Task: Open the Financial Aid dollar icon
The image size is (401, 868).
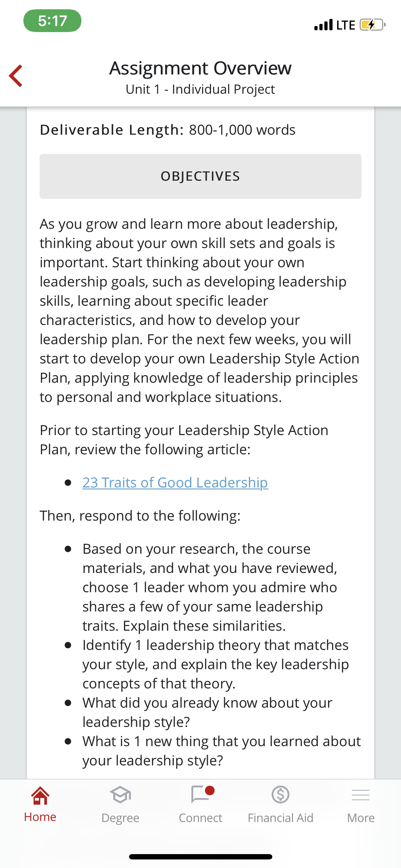Action: coord(281,795)
